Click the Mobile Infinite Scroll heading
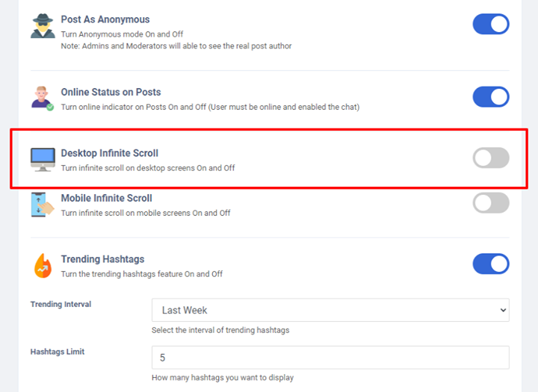 click(x=106, y=198)
